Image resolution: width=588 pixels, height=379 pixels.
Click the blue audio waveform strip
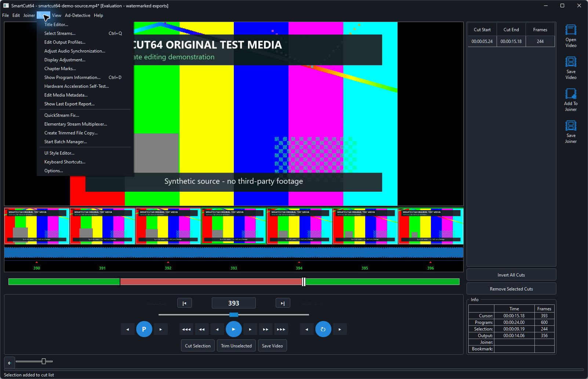click(234, 252)
